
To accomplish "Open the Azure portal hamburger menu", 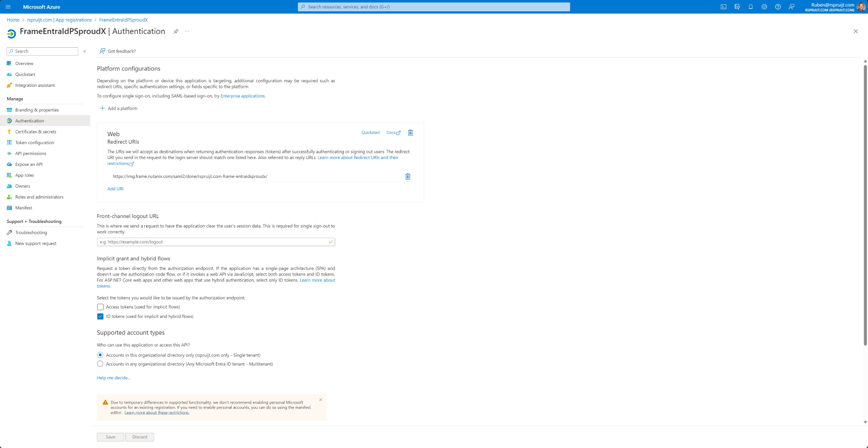I will (8, 7).
